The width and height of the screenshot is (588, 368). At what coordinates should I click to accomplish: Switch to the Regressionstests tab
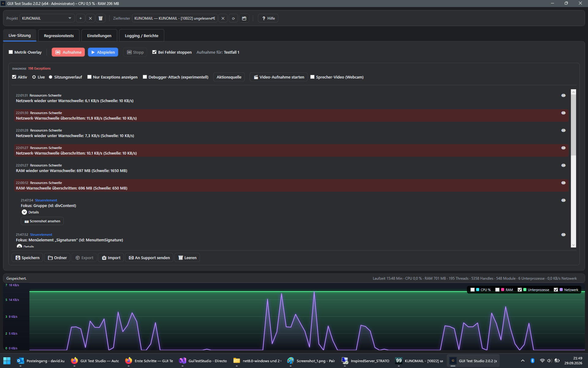[x=59, y=36]
